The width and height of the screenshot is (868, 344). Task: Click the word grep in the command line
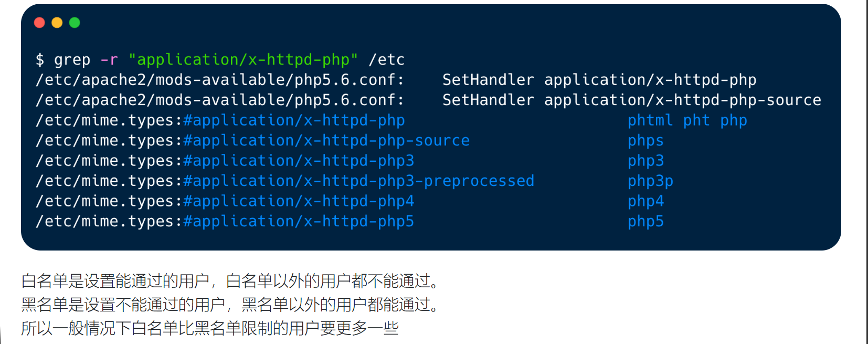tap(72, 60)
